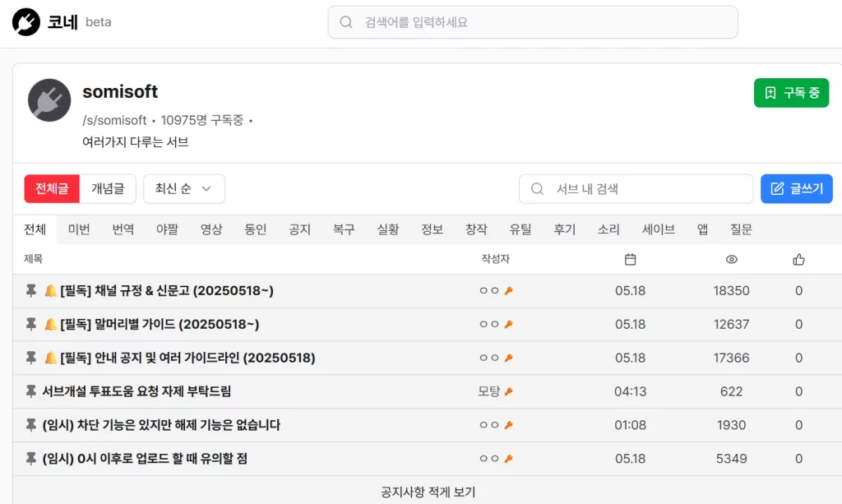
Task: Switch to the 공지 category tab
Action: click(299, 229)
